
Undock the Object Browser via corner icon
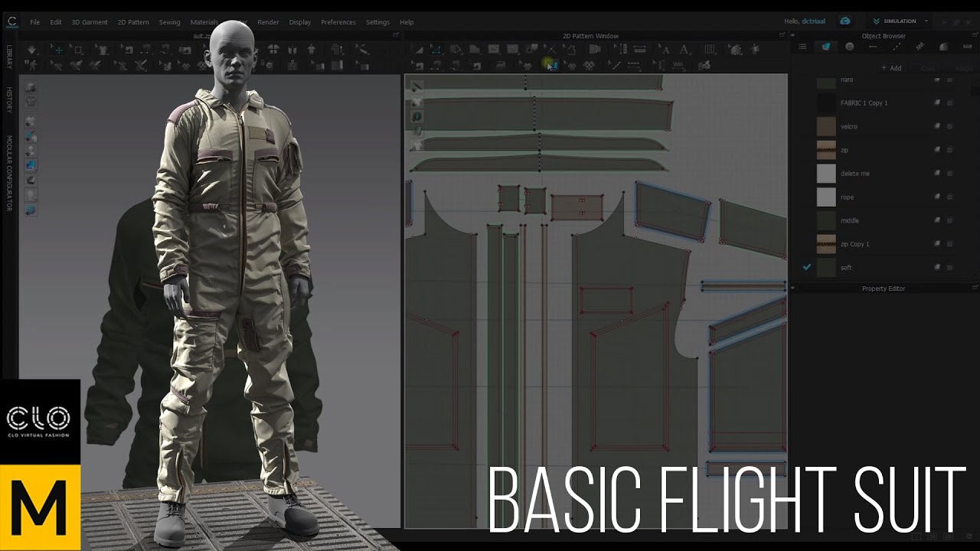tap(974, 35)
